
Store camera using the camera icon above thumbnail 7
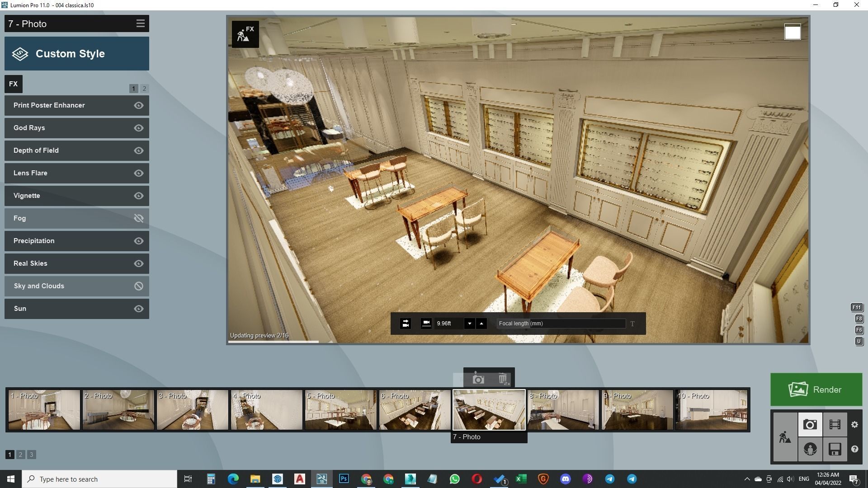click(478, 379)
